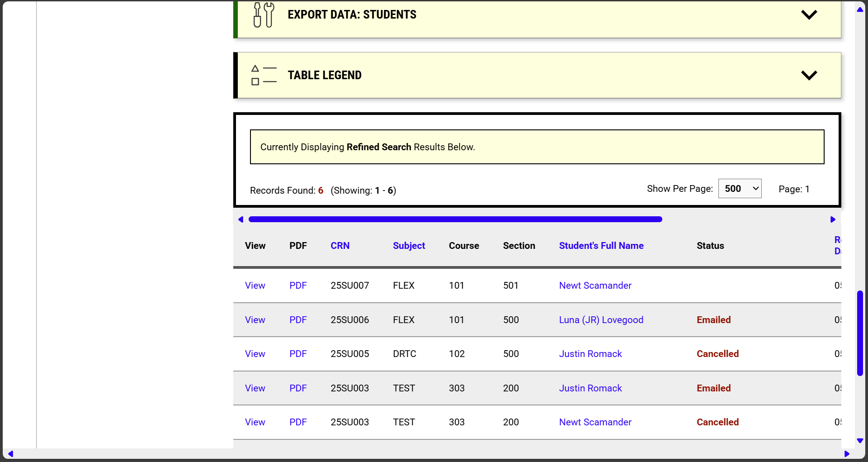Open the Show Per Page dropdown
The image size is (868, 462).
(740, 188)
